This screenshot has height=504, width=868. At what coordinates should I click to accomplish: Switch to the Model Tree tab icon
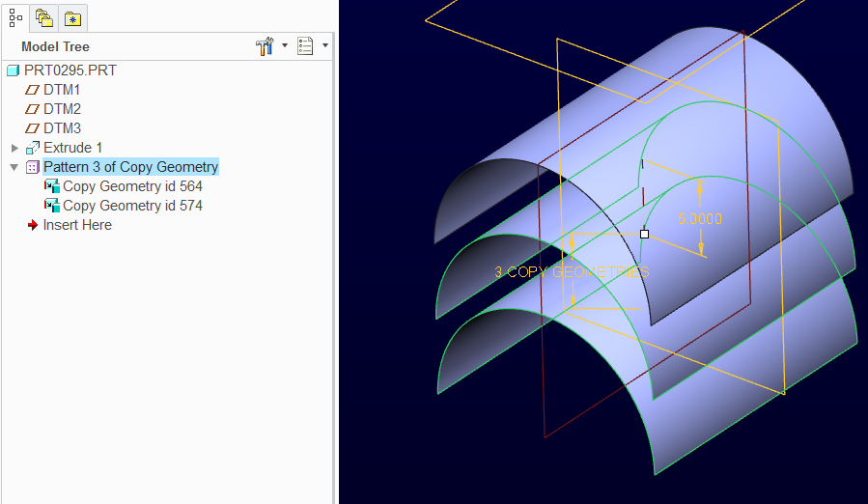pyautogui.click(x=15, y=17)
